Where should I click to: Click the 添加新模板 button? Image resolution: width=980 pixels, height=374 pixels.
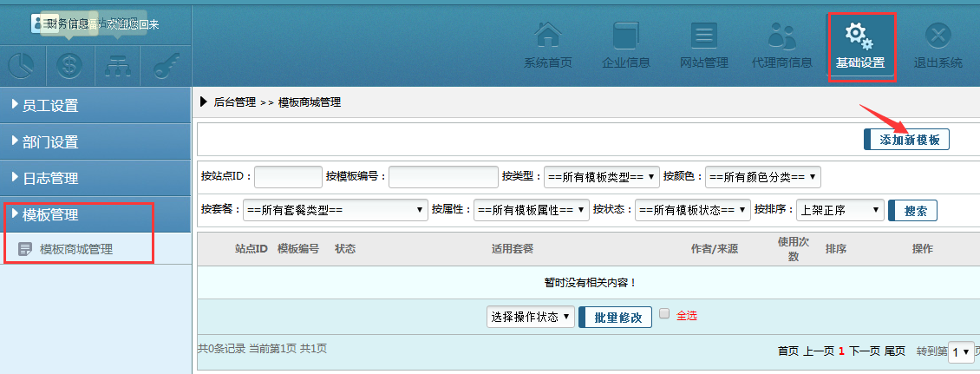coord(907,140)
